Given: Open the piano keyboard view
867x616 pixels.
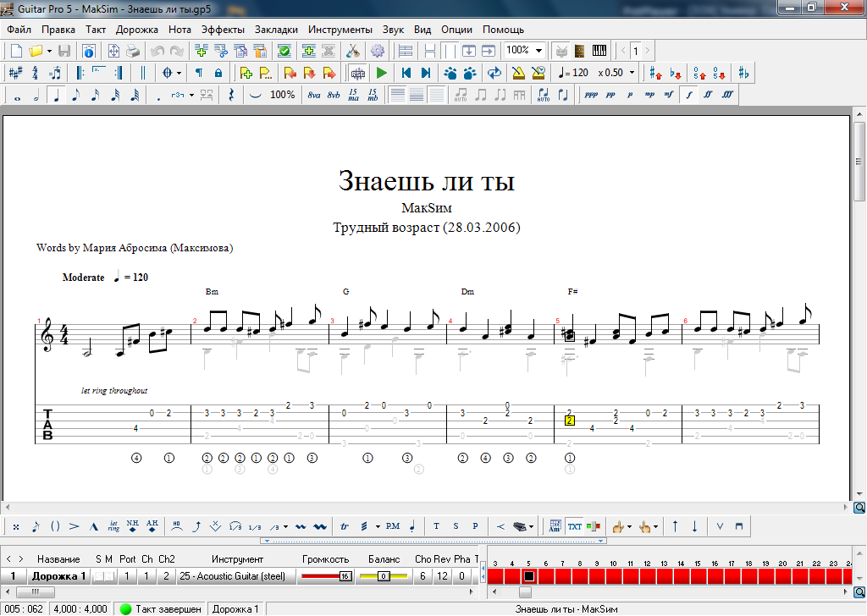Looking at the screenshot, I should (600, 51).
